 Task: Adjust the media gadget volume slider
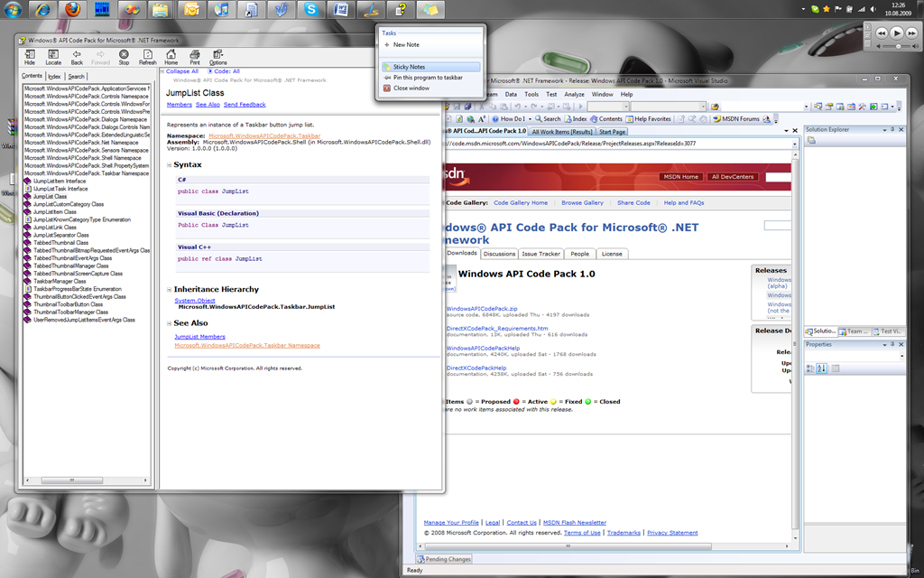(x=898, y=46)
